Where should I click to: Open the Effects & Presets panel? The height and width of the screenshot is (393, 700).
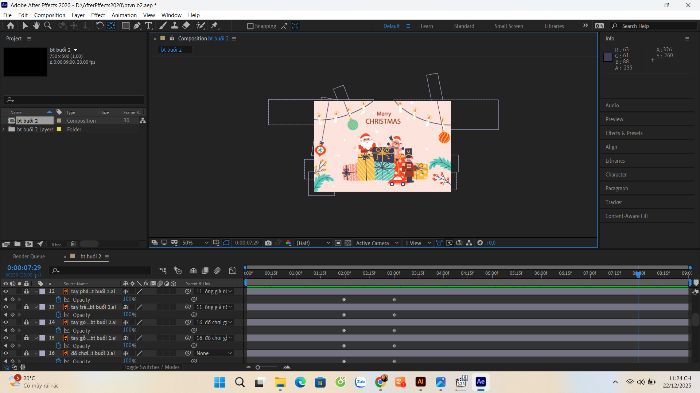point(624,133)
